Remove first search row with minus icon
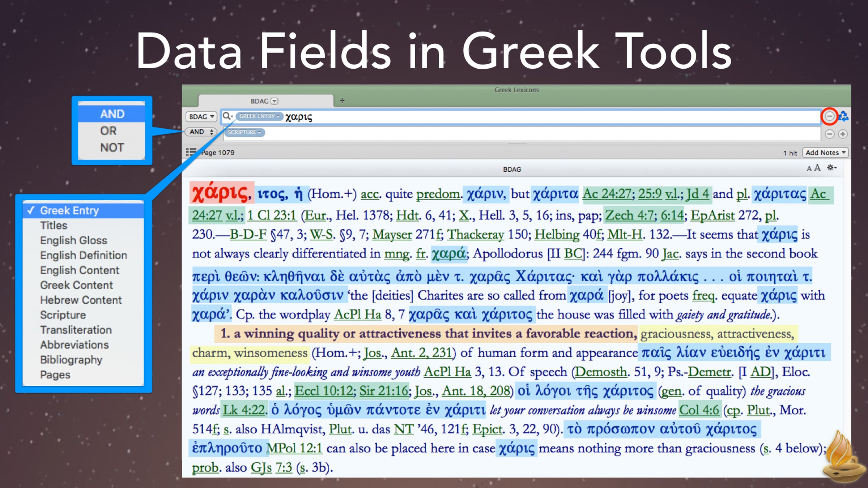This screenshot has height=488, width=868. 830,116
